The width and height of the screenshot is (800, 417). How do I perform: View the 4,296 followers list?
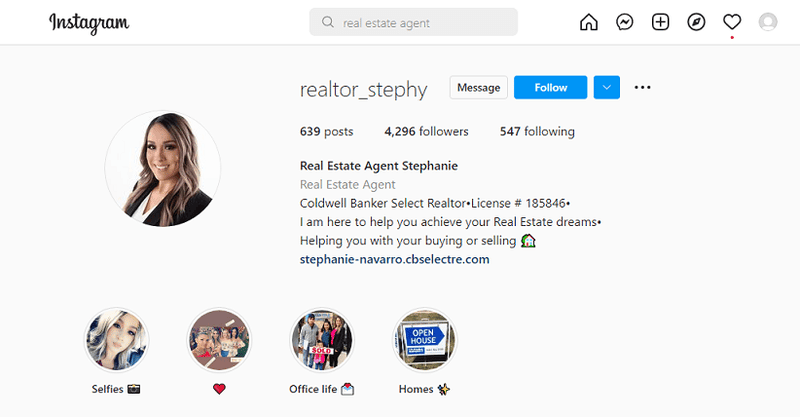(x=426, y=132)
